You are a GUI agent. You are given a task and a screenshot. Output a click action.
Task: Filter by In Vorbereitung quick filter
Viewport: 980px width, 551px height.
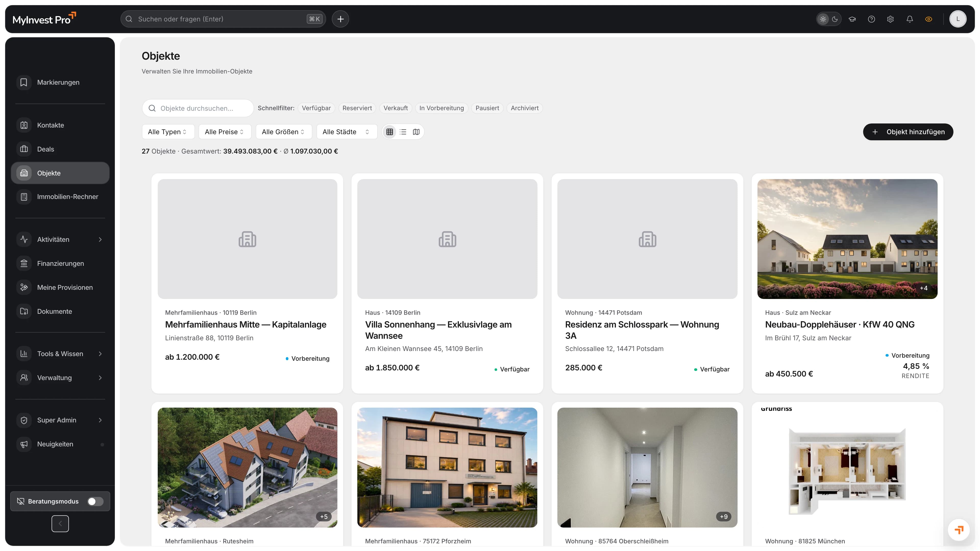point(441,108)
